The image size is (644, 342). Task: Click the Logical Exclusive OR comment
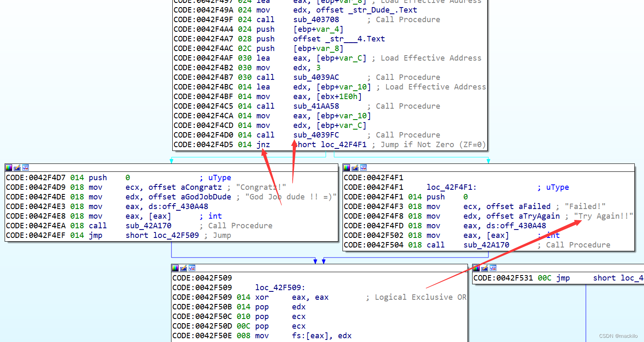(421, 297)
